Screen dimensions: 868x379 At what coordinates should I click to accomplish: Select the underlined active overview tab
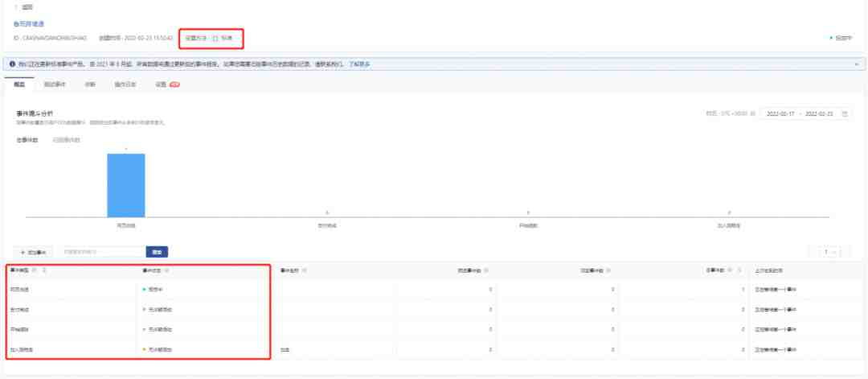point(19,84)
